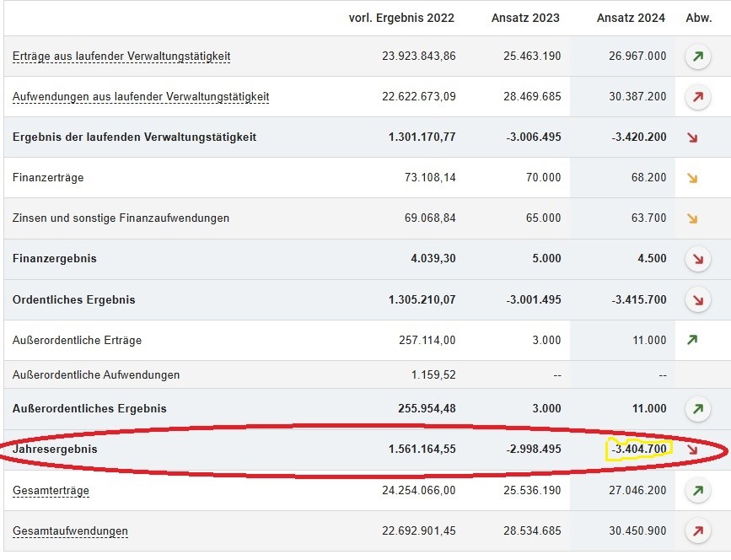This screenshot has width=731, height=560.
Task: Click the value 73.108,14
Action: [430, 178]
